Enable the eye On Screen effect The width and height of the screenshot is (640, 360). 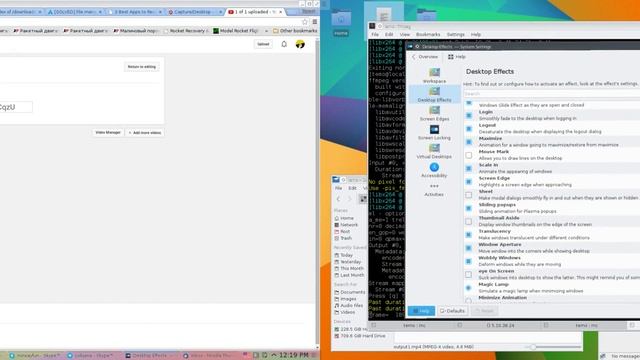(x=469, y=274)
